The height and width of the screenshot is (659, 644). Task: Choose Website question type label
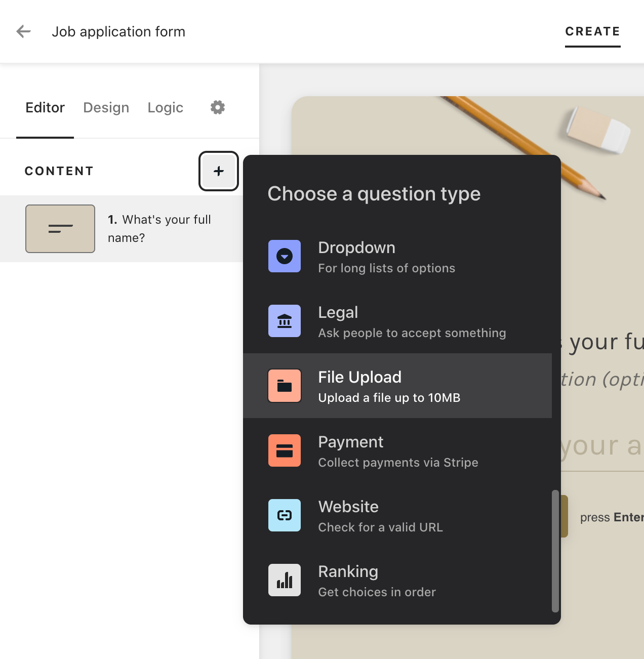[x=348, y=507]
